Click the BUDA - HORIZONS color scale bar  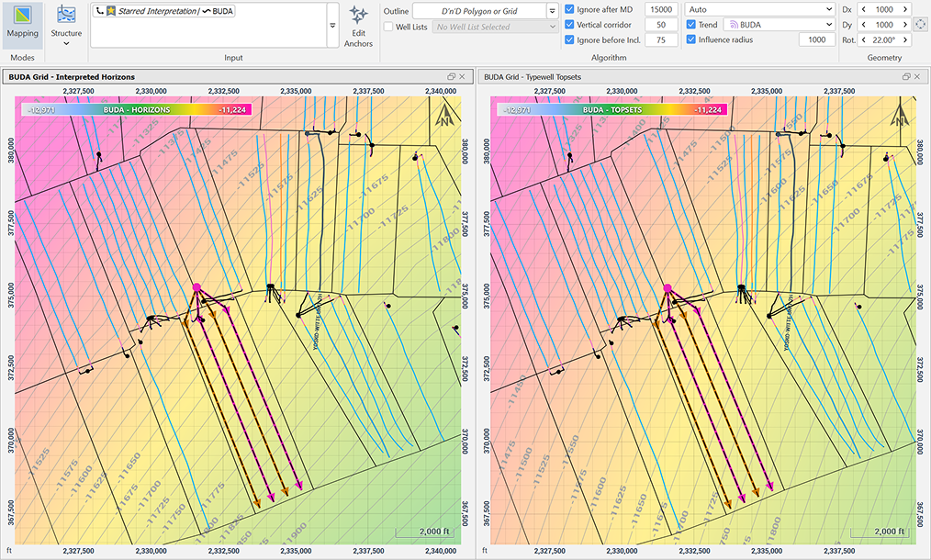(137, 110)
